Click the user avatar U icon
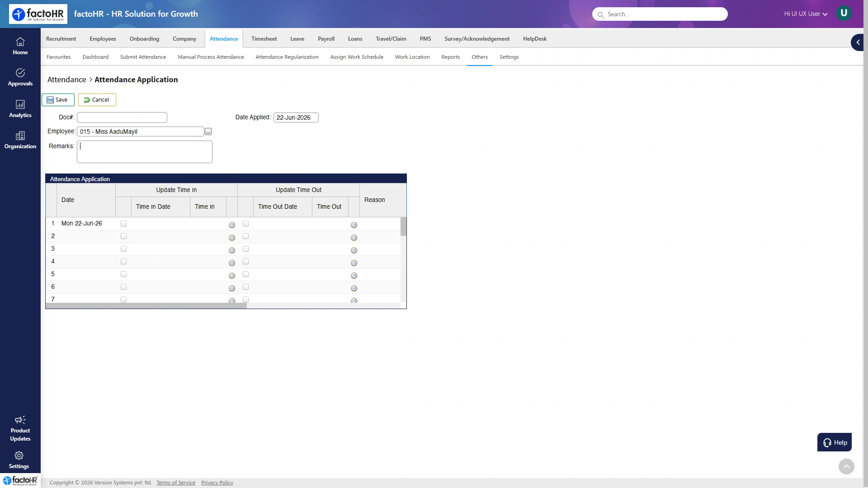This screenshot has width=868, height=488. [x=844, y=13]
